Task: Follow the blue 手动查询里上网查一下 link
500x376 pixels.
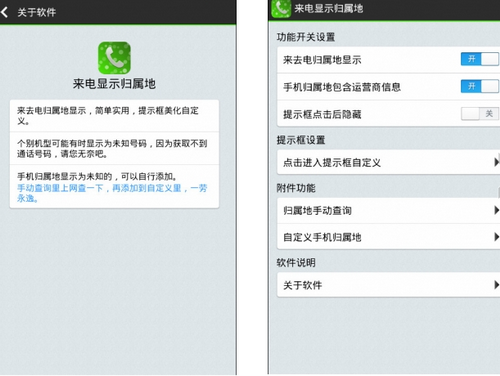Action: [112, 193]
